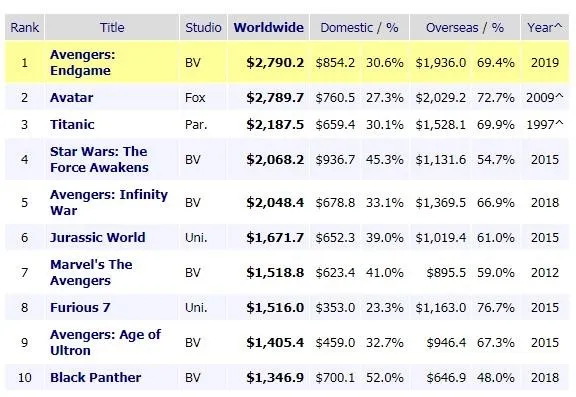576x397 pixels.
Task: Open Avengers: Age of Ultron link
Action: [105, 342]
